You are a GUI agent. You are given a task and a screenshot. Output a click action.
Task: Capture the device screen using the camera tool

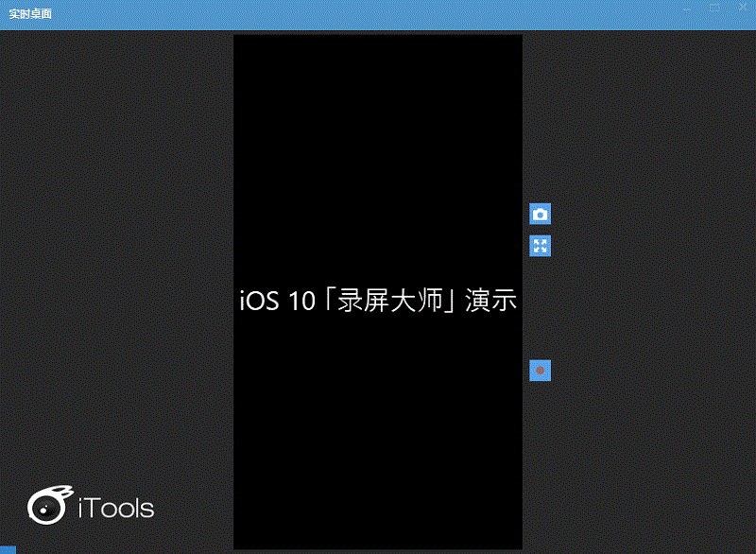[539, 215]
